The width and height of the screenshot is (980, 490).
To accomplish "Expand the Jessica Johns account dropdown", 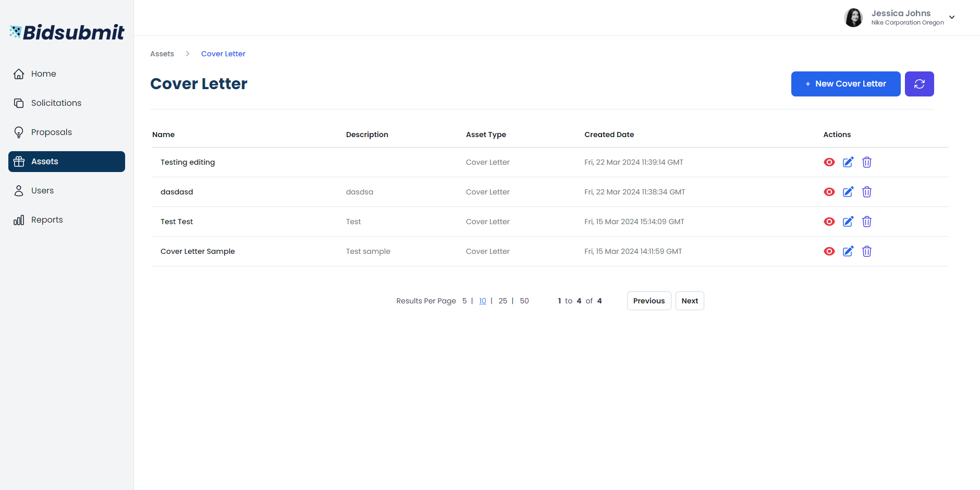I will click(x=951, y=17).
